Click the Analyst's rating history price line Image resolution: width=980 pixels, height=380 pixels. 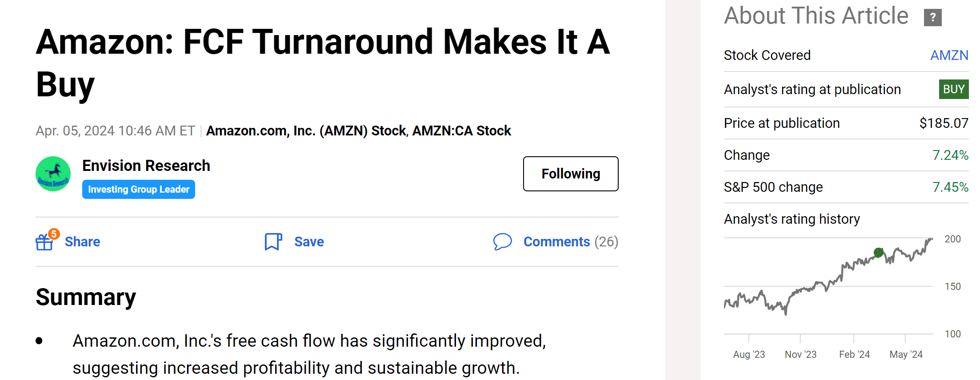click(828, 276)
